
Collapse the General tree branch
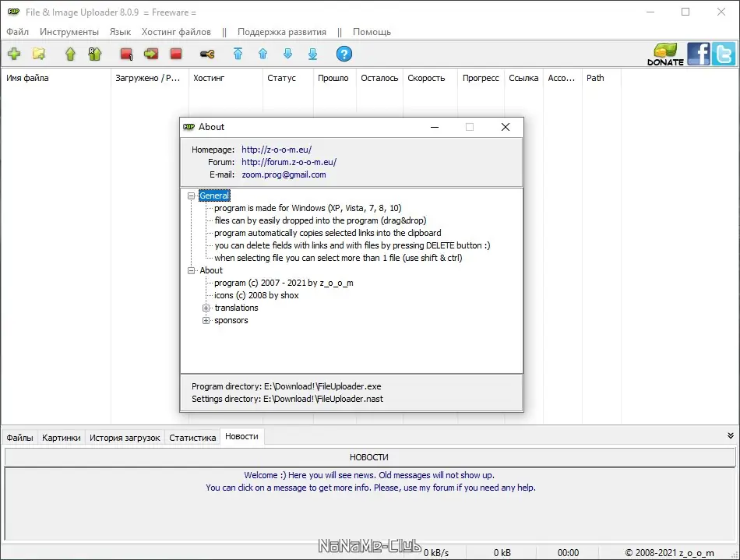point(192,195)
